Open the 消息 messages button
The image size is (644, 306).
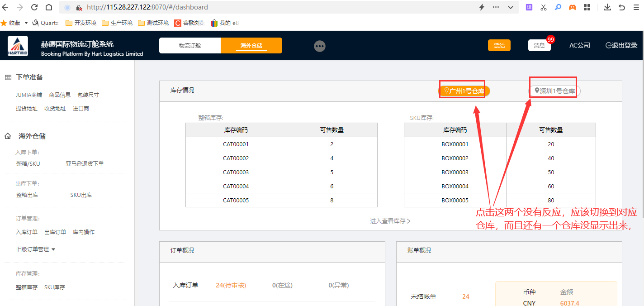[x=539, y=45]
